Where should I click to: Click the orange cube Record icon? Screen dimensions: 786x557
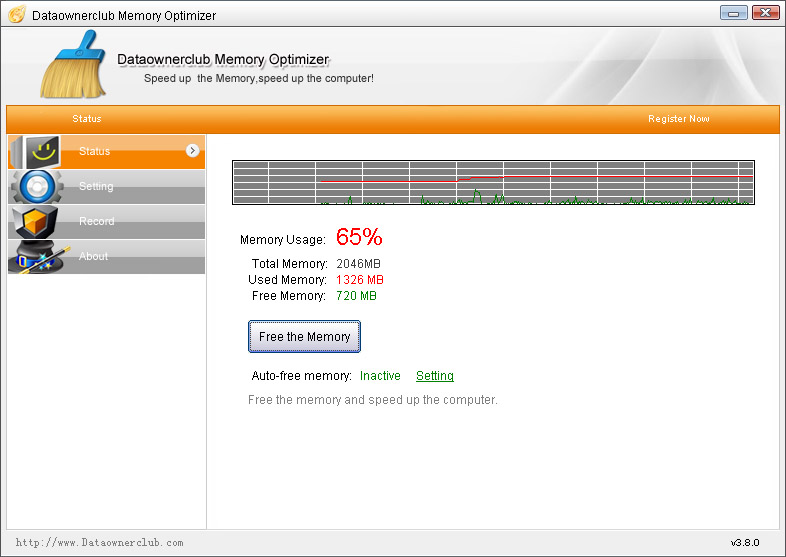pos(36,221)
